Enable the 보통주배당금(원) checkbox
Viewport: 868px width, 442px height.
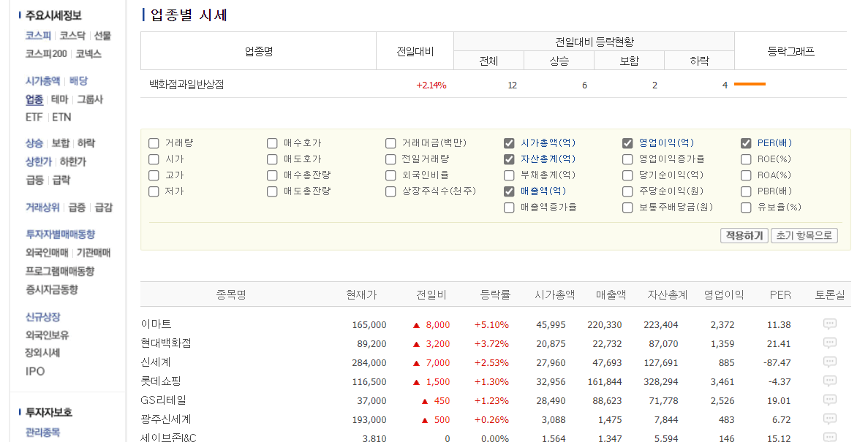627,207
